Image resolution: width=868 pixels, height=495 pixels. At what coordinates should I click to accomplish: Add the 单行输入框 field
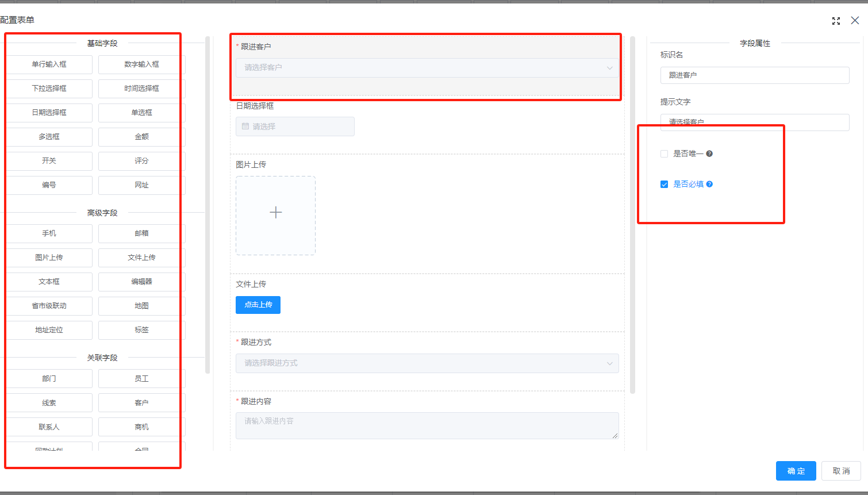pyautogui.click(x=49, y=64)
